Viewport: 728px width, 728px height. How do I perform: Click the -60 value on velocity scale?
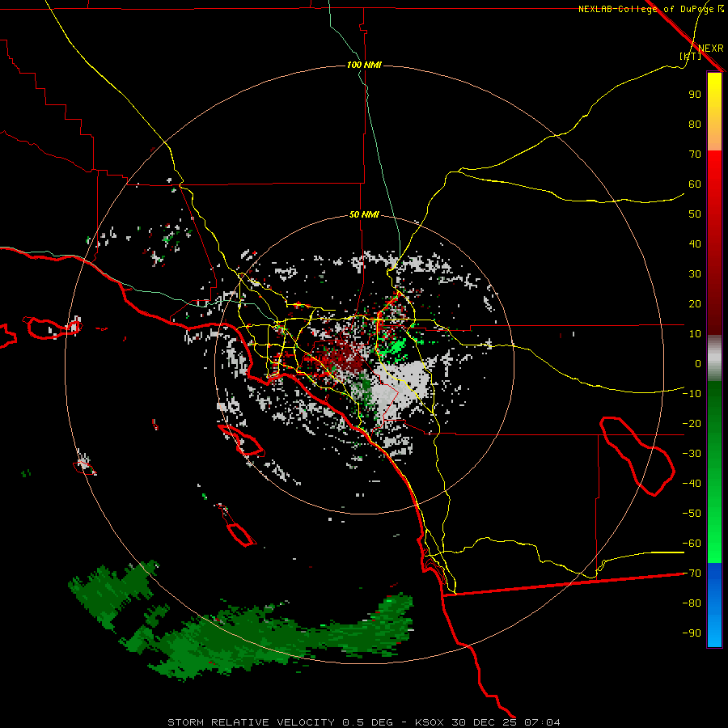[x=692, y=544]
